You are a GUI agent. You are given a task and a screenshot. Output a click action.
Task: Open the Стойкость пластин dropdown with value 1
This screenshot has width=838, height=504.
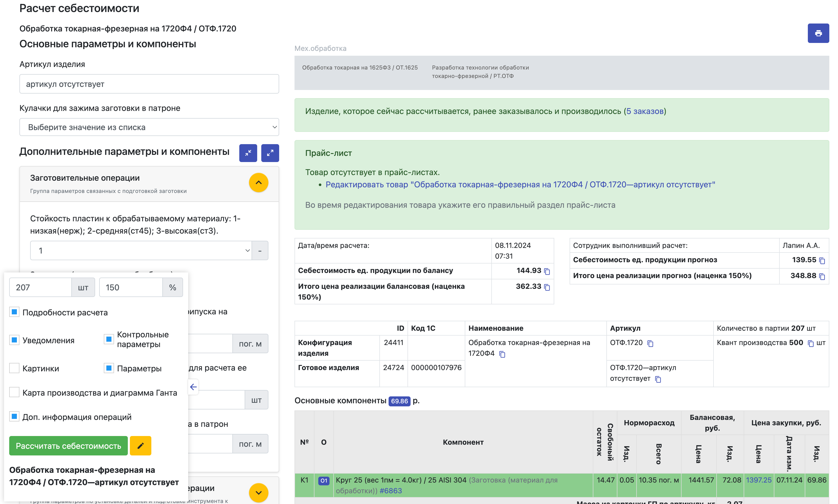point(141,251)
